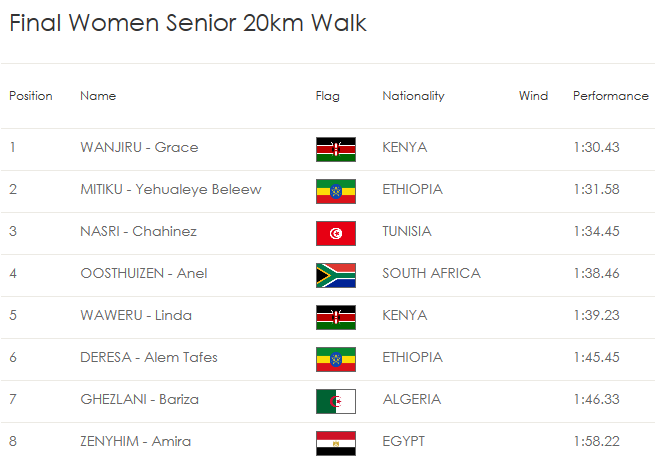Viewport: 655px width, 471px height.
Task: Select the name NASRI - Chahinez
Action: [138, 231]
